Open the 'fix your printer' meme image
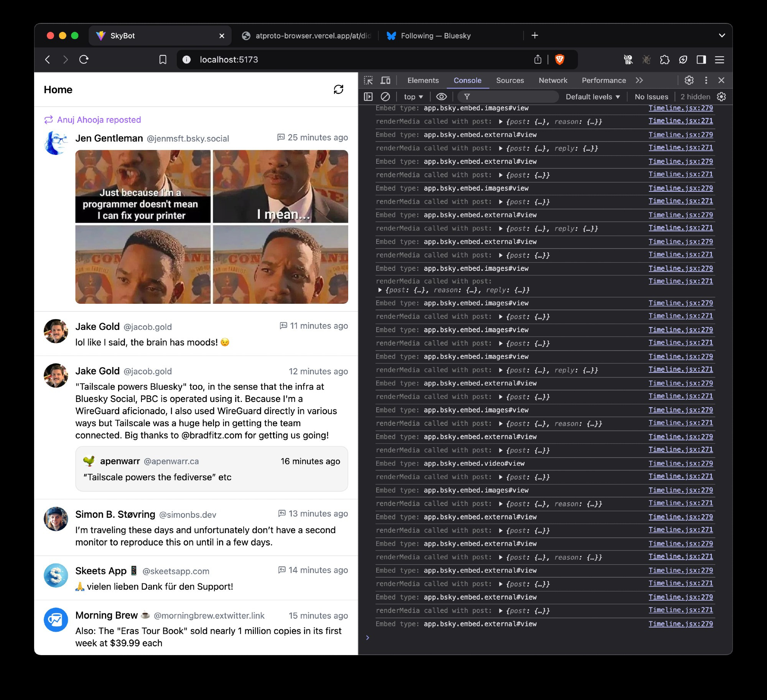The height and width of the screenshot is (700, 767). coord(143,186)
